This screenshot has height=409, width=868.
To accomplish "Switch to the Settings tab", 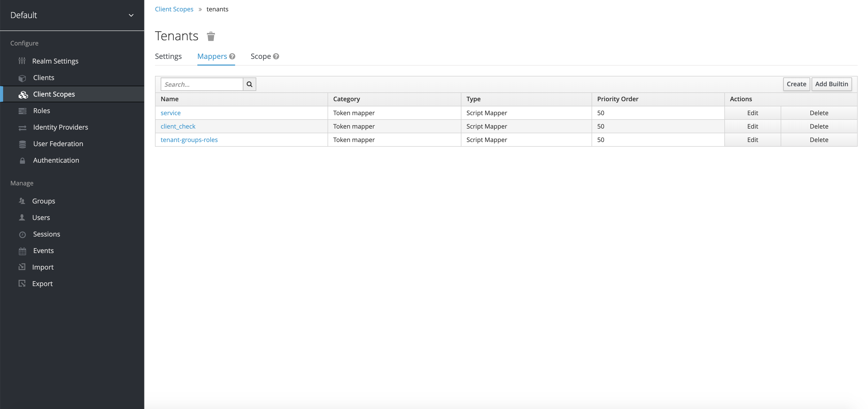I will click(168, 56).
